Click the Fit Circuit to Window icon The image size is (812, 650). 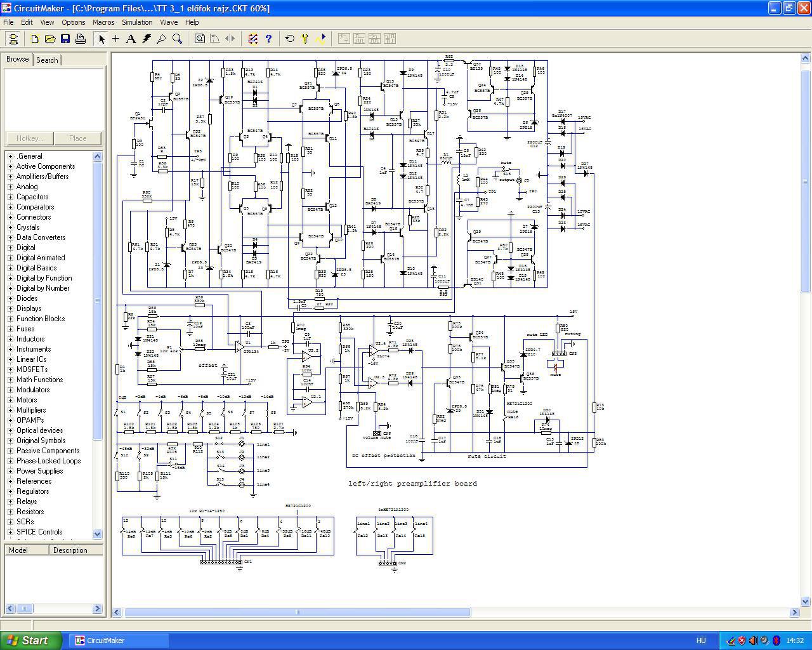(x=200, y=39)
